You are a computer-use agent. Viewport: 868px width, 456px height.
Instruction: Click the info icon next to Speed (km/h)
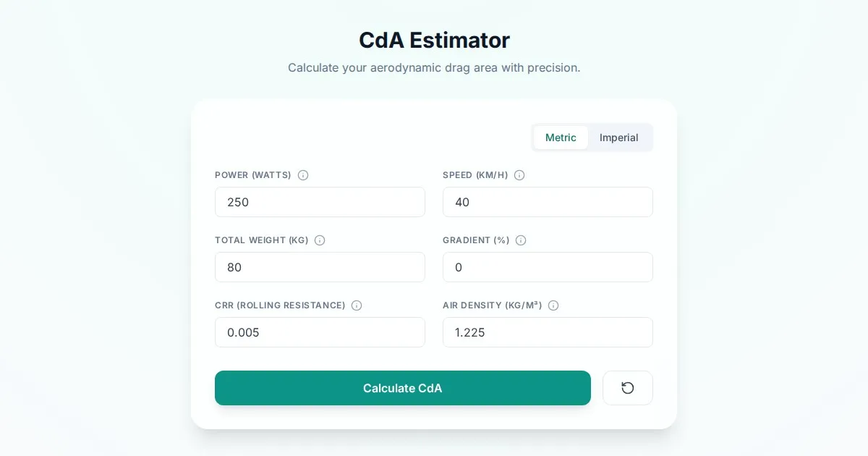click(x=519, y=175)
